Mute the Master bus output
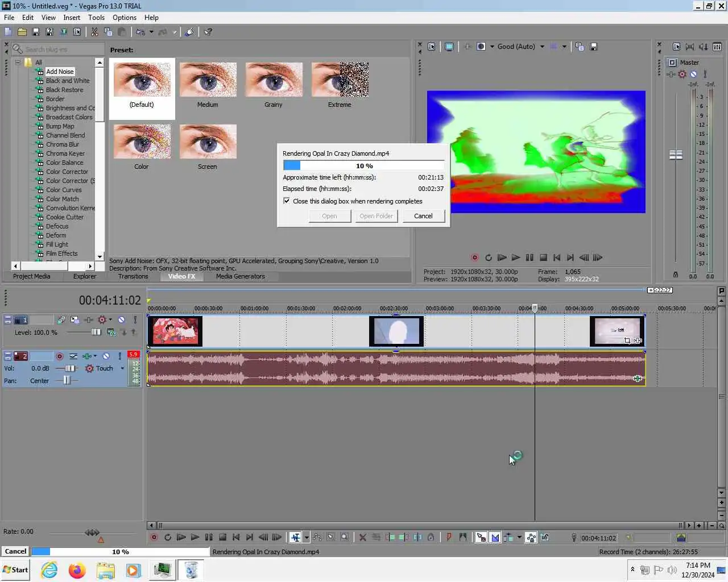This screenshot has width=728, height=582. tap(693, 74)
